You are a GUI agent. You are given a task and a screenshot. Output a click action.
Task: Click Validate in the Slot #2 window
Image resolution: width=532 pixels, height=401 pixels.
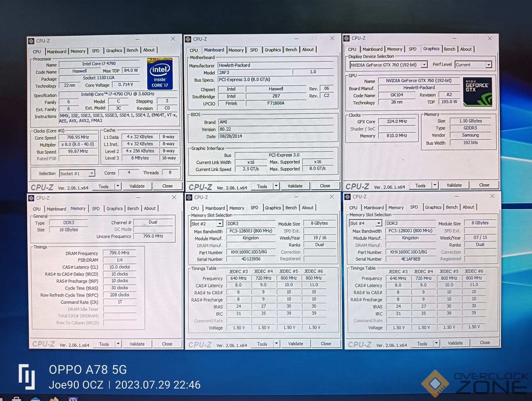[296, 344]
